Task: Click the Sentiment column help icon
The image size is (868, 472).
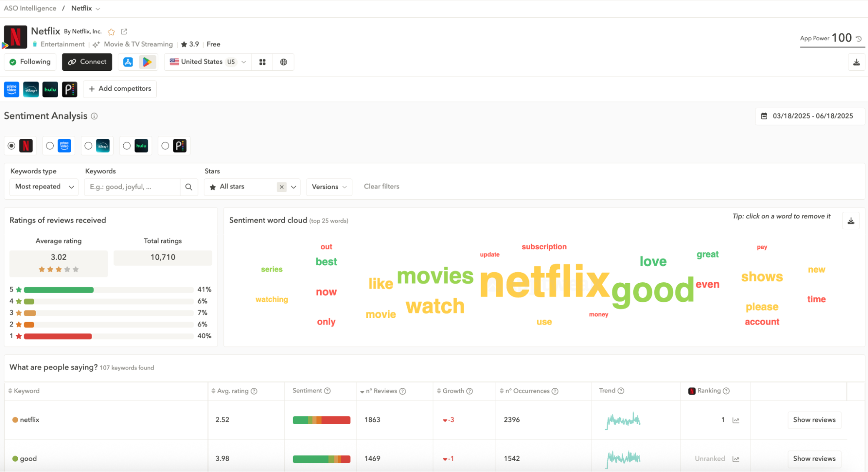Action: coord(327,391)
